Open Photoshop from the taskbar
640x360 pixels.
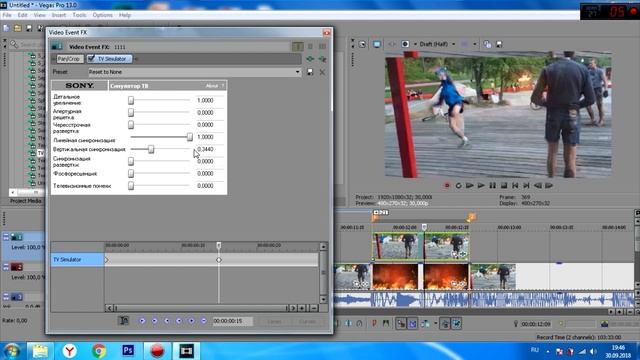(128, 351)
